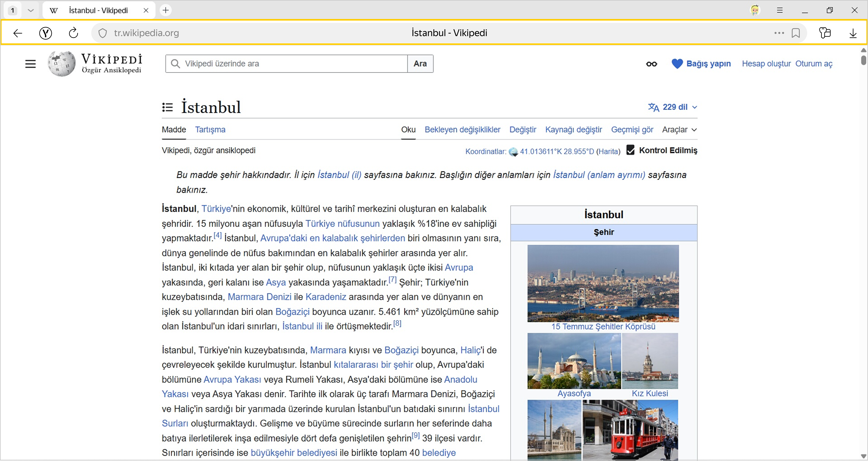The height and width of the screenshot is (461, 868).
Task: Click the Kız Kulesi caption link
Action: tap(650, 394)
